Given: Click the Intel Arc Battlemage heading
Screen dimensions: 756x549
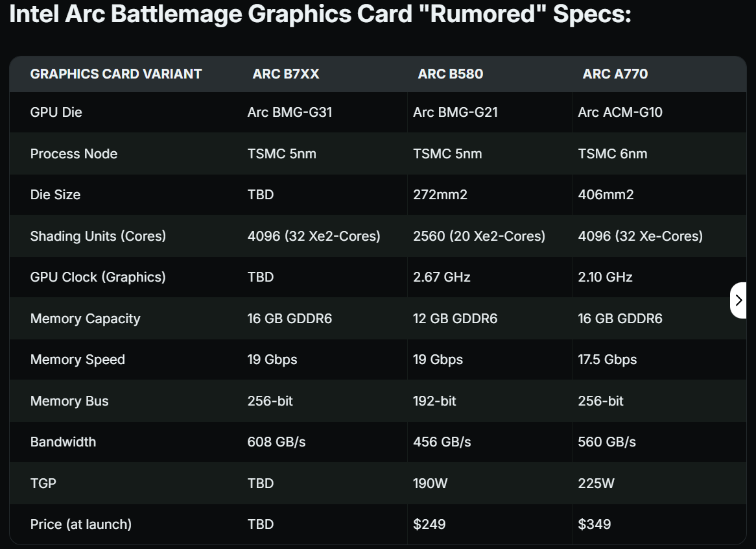Looking at the screenshot, I should click(320, 15).
